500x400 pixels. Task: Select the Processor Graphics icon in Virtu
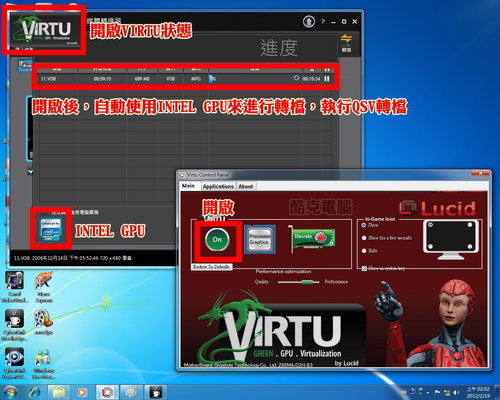260,239
